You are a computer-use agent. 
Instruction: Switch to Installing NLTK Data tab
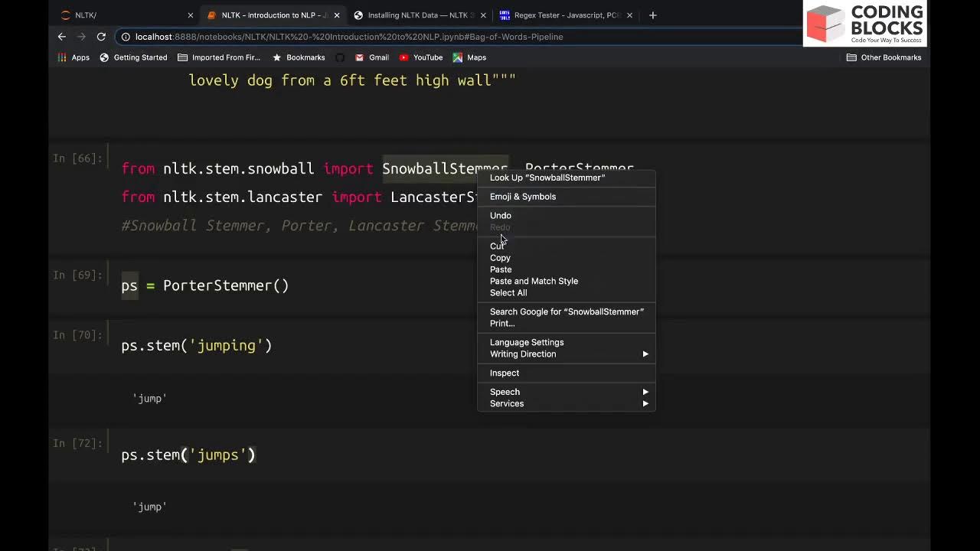pyautogui.click(x=419, y=15)
